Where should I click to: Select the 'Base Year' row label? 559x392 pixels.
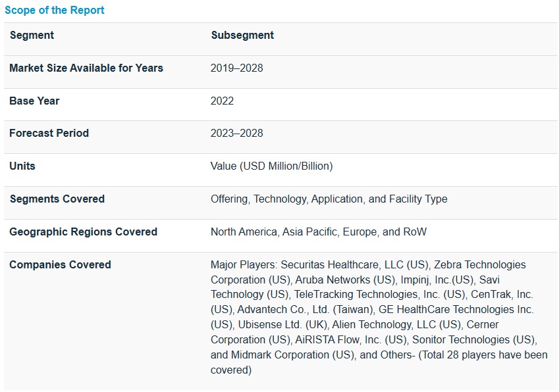(x=34, y=101)
